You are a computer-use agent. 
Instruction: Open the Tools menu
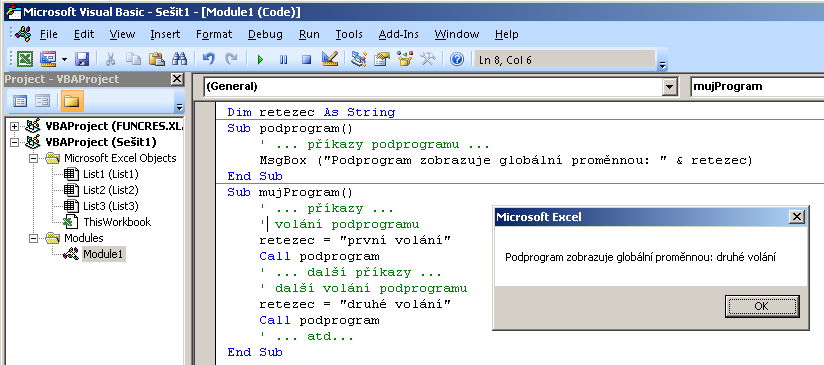[x=349, y=34]
